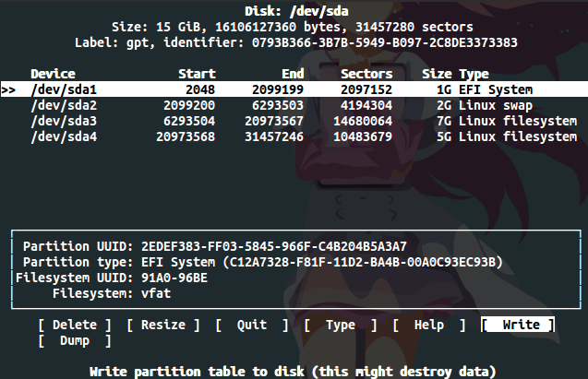Click the Type column header
Viewport: 588px width, 379px height.
(474, 74)
